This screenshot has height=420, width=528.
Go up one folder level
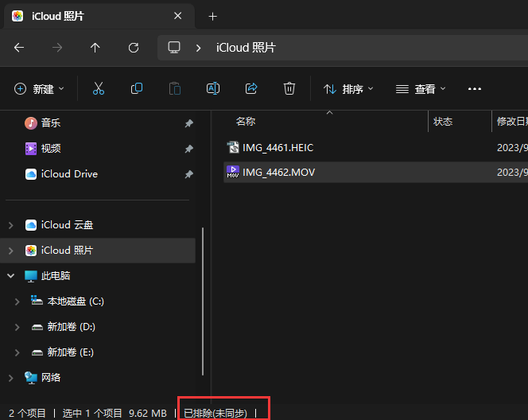pos(95,48)
